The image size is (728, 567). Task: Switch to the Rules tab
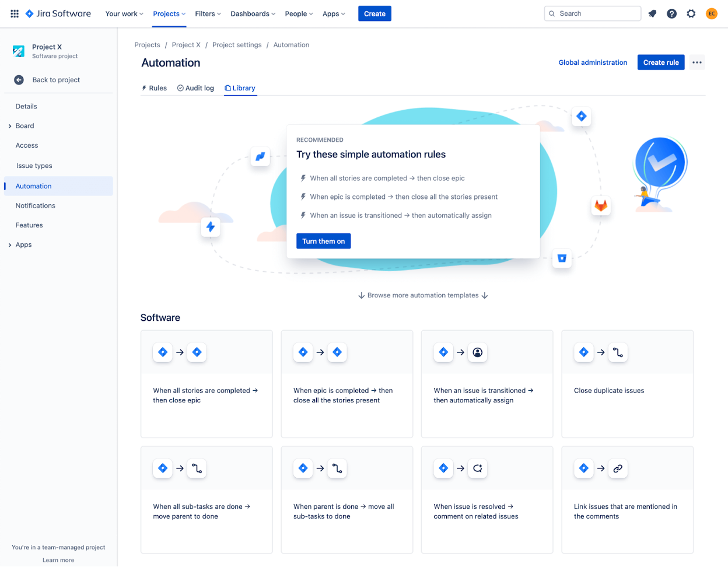click(154, 88)
